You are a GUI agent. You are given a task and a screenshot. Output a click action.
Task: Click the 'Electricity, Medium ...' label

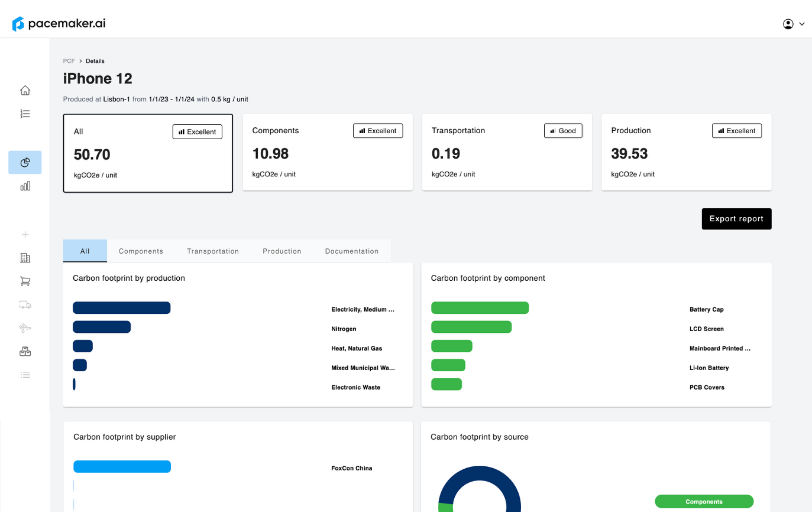click(x=363, y=309)
